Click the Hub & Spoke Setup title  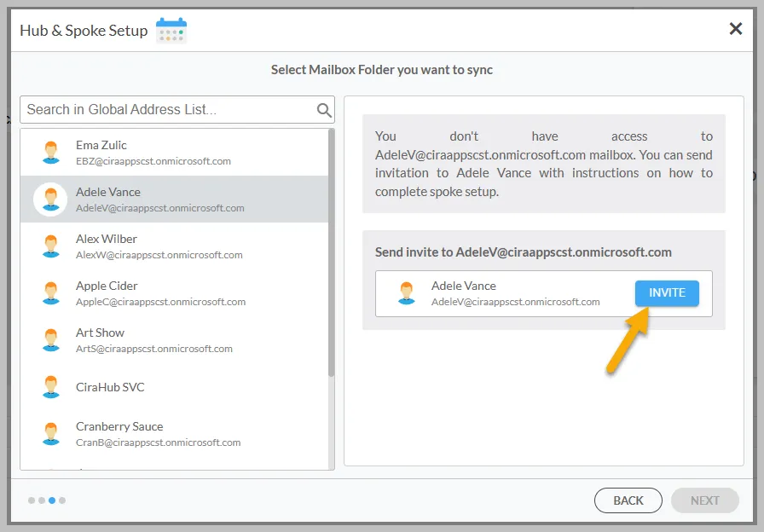(84, 31)
